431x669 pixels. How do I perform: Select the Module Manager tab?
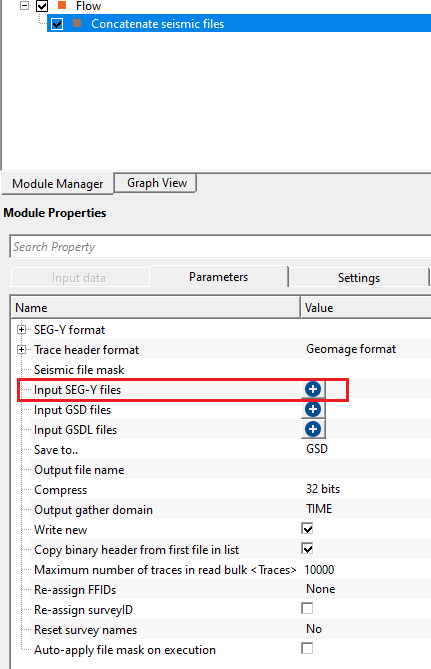[x=58, y=184]
